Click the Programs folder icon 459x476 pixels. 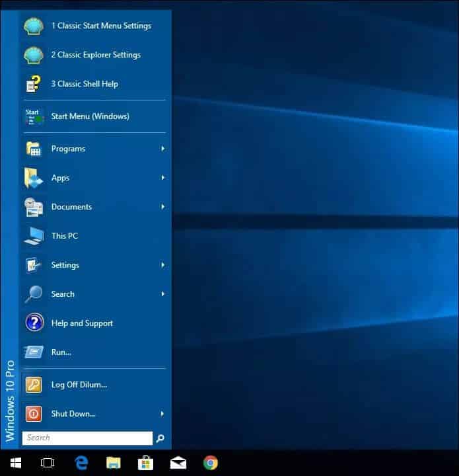pyautogui.click(x=33, y=149)
